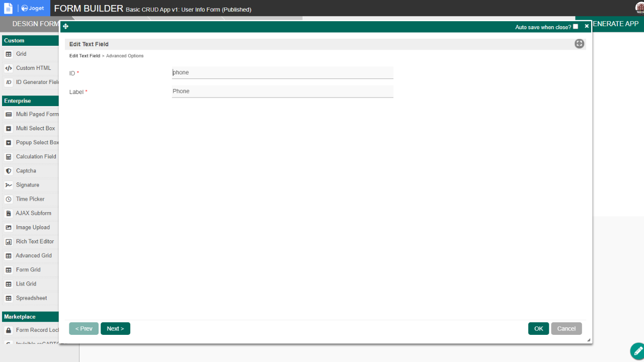Image resolution: width=644 pixels, height=362 pixels.
Task: Maximize the property editor with fullscreen icon
Action: pos(579,44)
